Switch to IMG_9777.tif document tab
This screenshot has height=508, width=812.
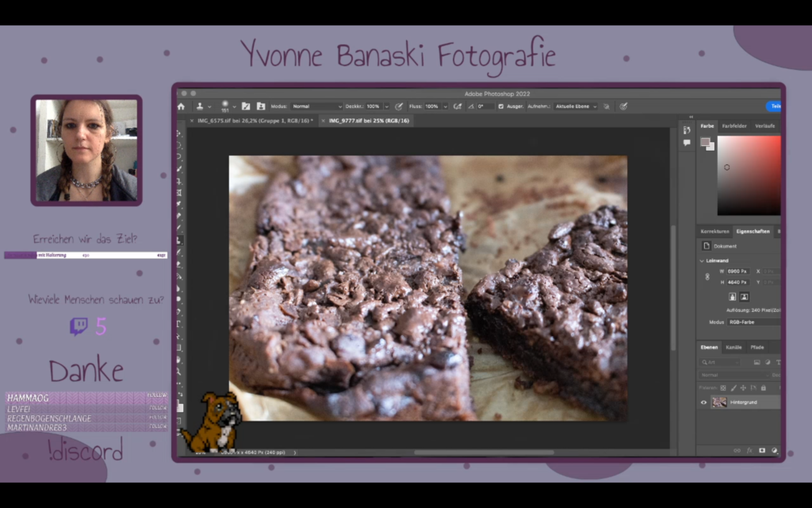pos(369,121)
